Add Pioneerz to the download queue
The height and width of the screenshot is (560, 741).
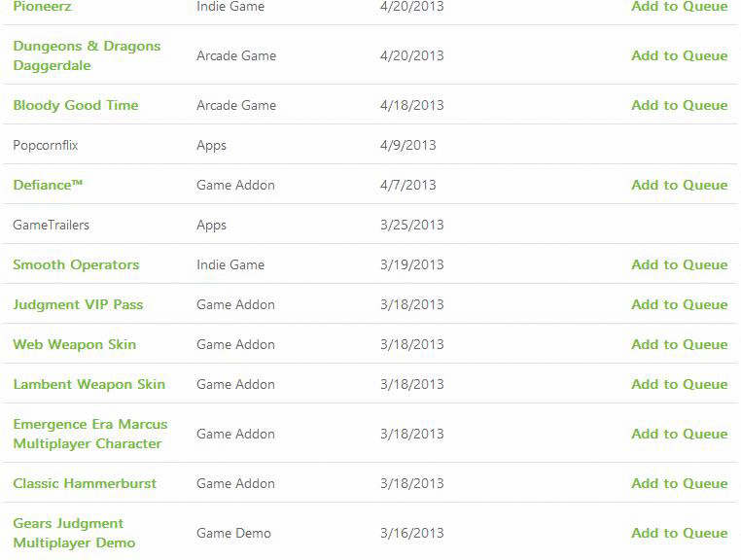click(679, 7)
